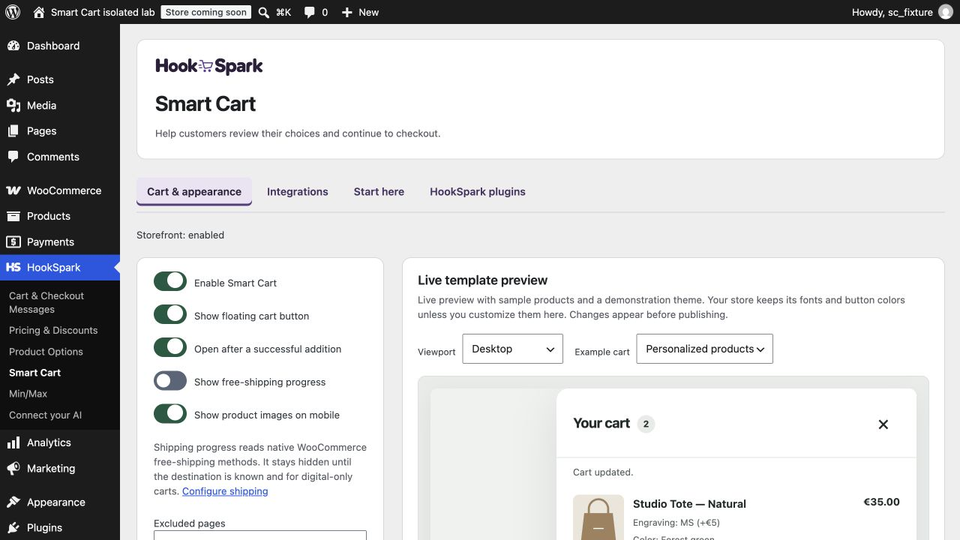
Task: Click the Excluded pages input field
Action: coord(260,535)
